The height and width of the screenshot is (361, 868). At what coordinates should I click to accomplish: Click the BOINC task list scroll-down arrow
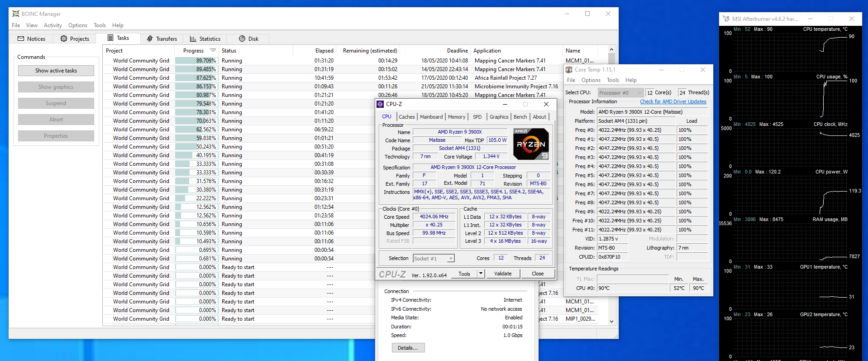point(611,321)
